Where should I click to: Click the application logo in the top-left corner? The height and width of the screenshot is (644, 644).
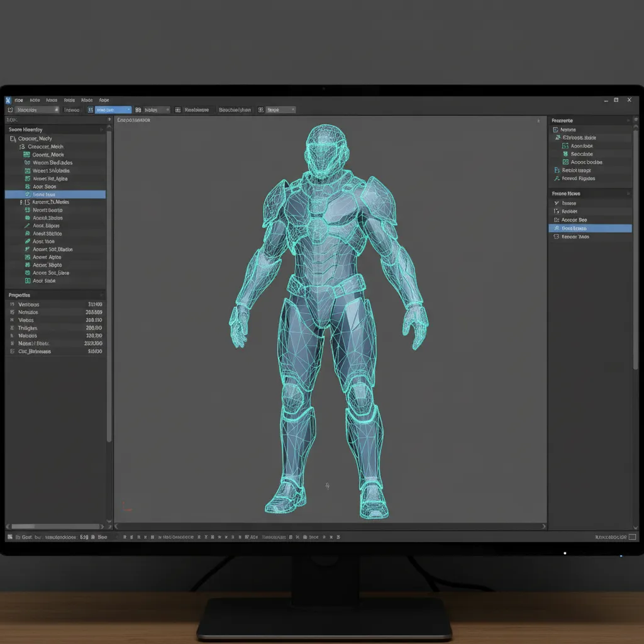tap(8, 100)
